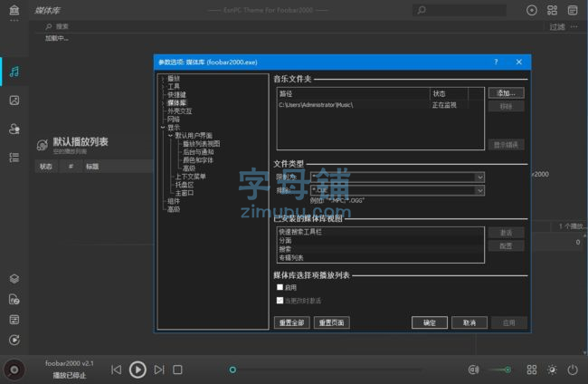Click the 限制为 text field

coord(393,178)
